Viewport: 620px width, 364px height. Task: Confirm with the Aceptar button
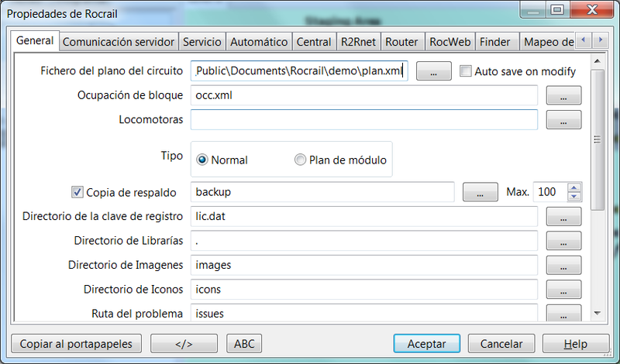tap(427, 343)
